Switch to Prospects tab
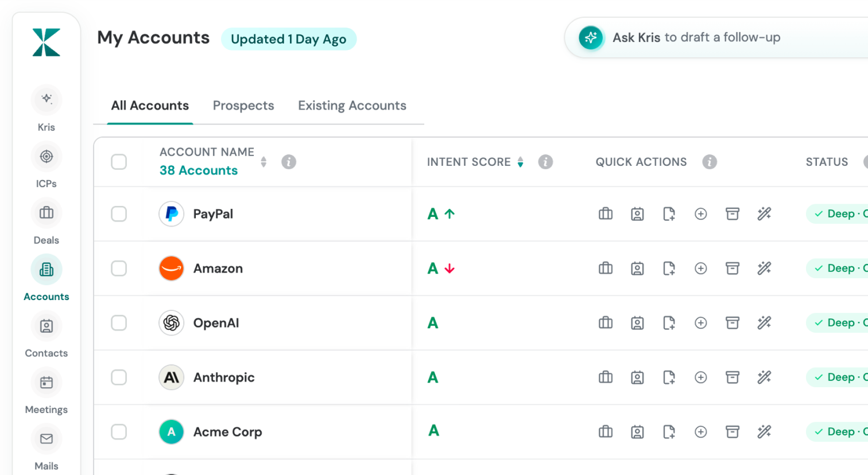Image resolution: width=868 pixels, height=475 pixels. coord(243,106)
